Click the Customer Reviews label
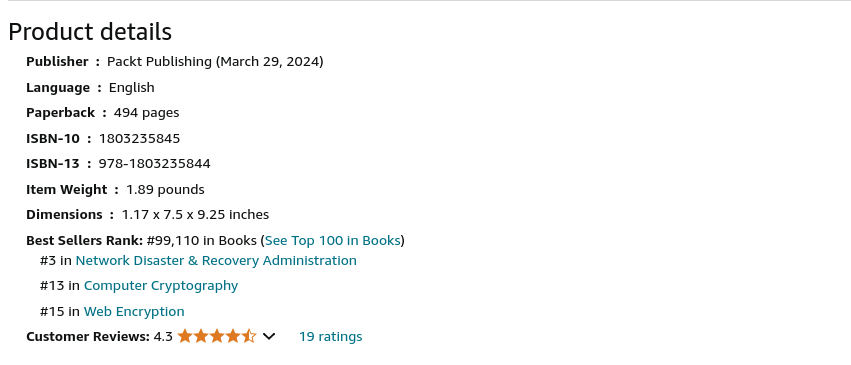 [x=88, y=336]
